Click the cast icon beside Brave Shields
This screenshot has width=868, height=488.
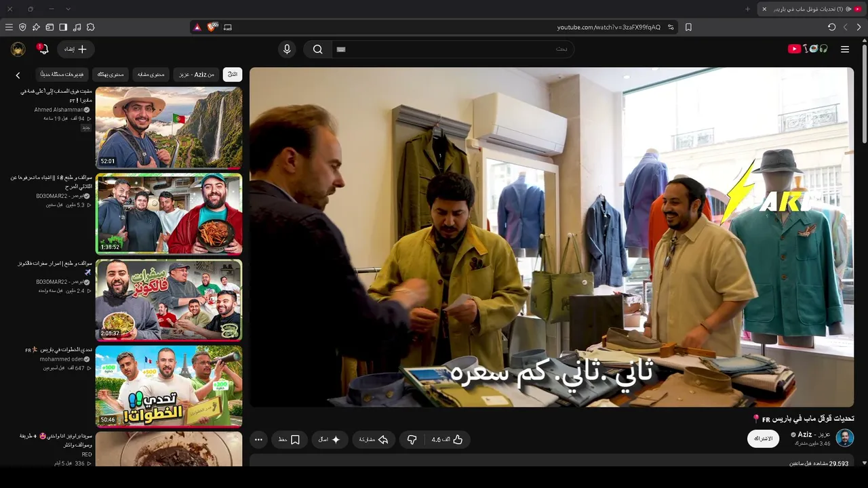coord(228,27)
